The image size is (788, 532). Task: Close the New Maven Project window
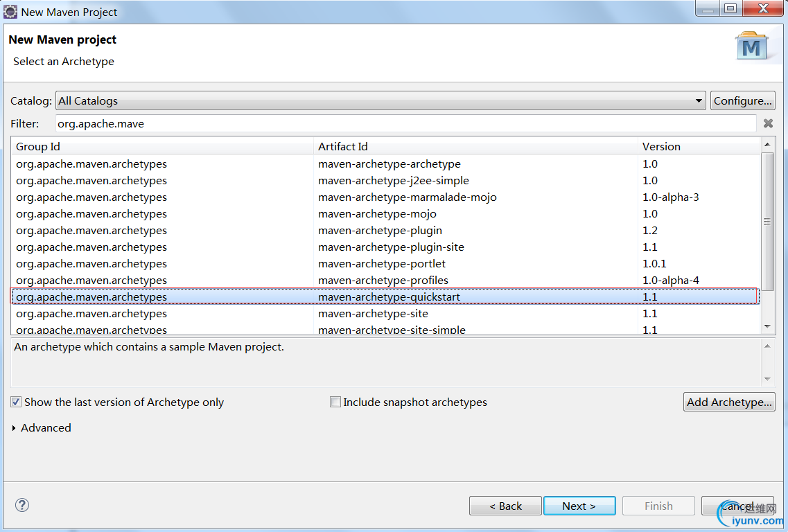coord(763,8)
